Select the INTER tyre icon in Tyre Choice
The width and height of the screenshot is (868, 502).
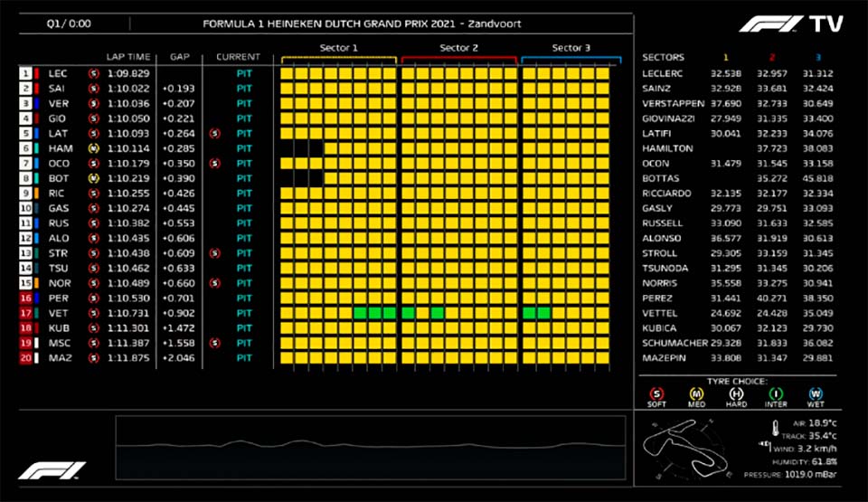pos(776,394)
